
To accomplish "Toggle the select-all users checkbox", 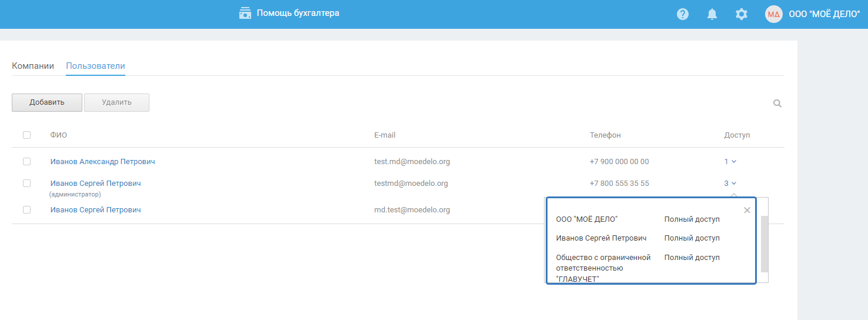I will click(26, 135).
